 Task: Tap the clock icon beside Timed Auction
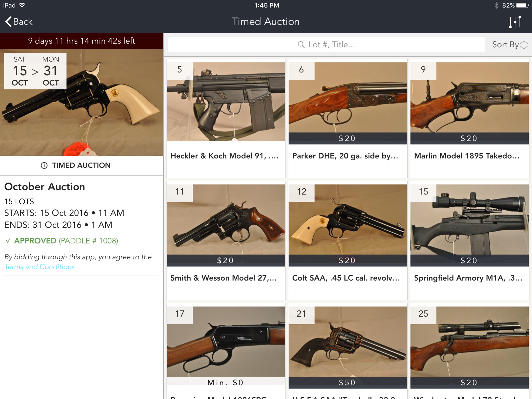(44, 165)
